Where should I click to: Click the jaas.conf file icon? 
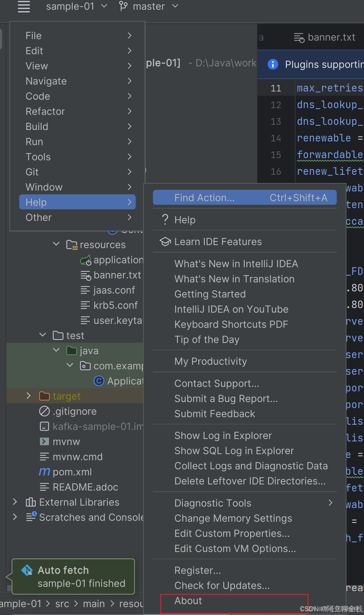coord(85,290)
